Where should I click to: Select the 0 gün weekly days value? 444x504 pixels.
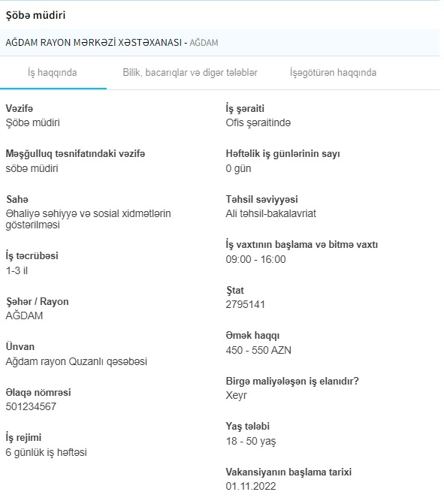tap(238, 168)
